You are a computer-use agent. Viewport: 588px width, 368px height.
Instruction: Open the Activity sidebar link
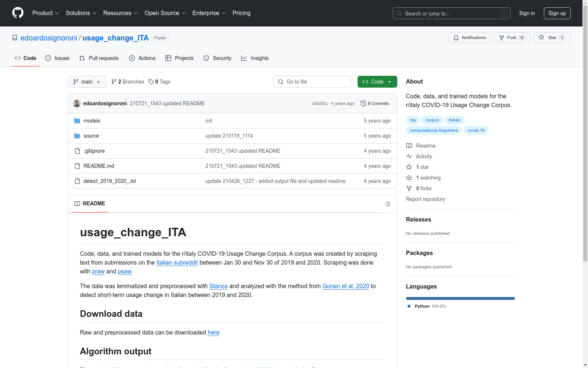[419, 156]
